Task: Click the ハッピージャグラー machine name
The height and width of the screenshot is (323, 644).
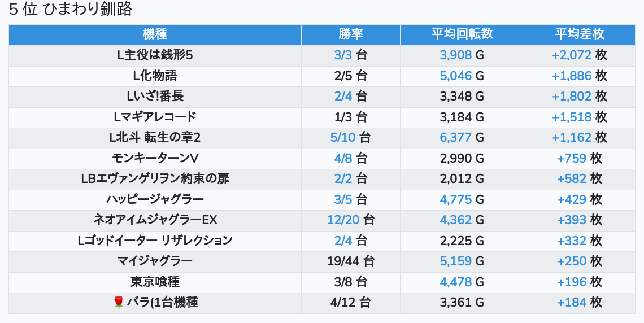Action: click(x=155, y=199)
